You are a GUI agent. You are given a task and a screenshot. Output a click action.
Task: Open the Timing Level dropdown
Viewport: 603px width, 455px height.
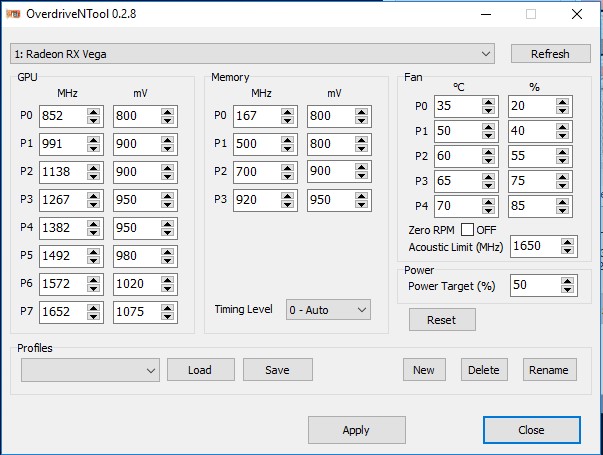point(328,310)
